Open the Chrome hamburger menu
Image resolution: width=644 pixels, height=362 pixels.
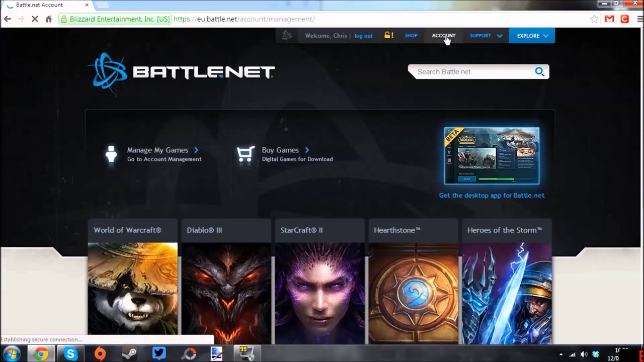pyautogui.click(x=640, y=19)
